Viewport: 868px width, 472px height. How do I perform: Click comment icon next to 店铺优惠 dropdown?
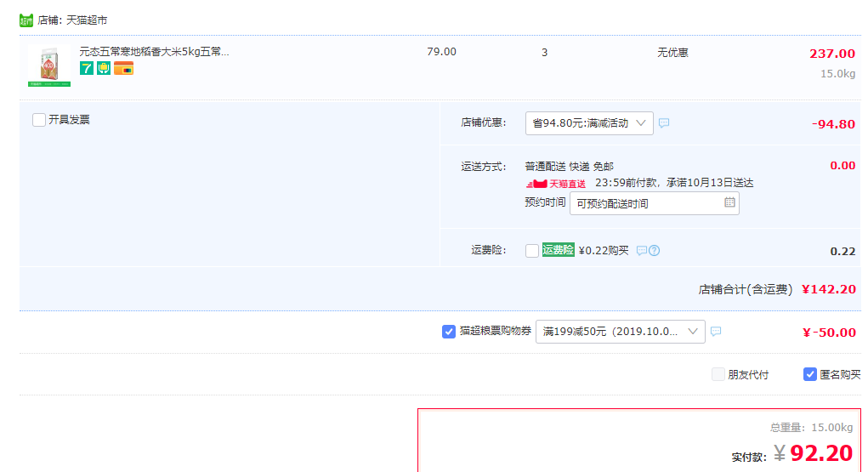(664, 123)
